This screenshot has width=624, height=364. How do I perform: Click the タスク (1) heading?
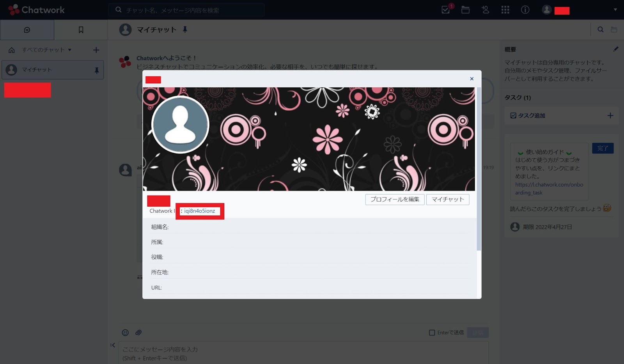click(518, 97)
